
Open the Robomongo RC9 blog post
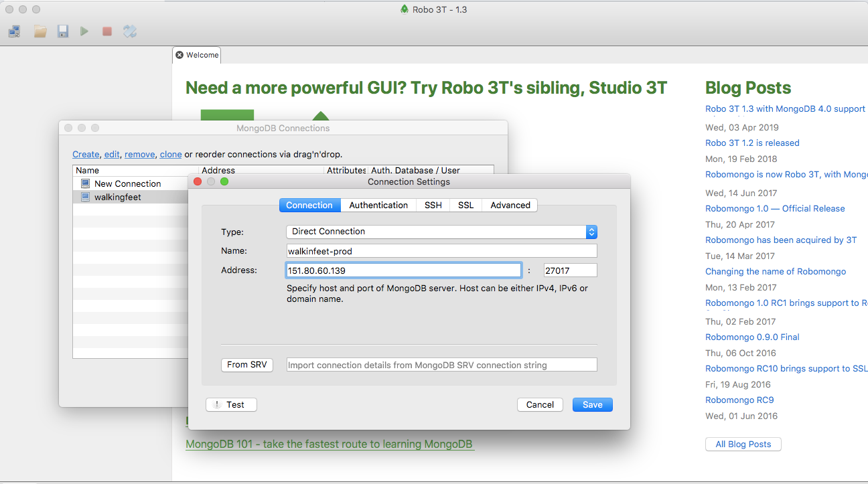coord(739,400)
